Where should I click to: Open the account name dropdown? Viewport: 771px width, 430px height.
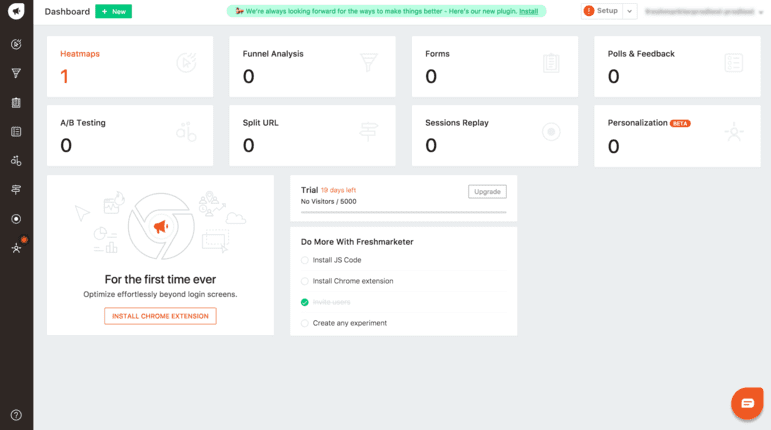pyautogui.click(x=704, y=11)
